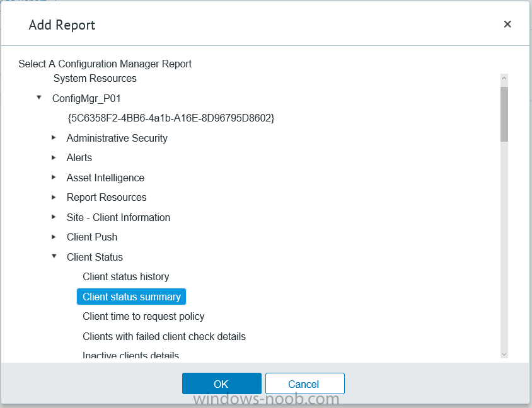Click the scrollbar down arrow
The width and height of the screenshot is (532, 408).
coord(504,354)
